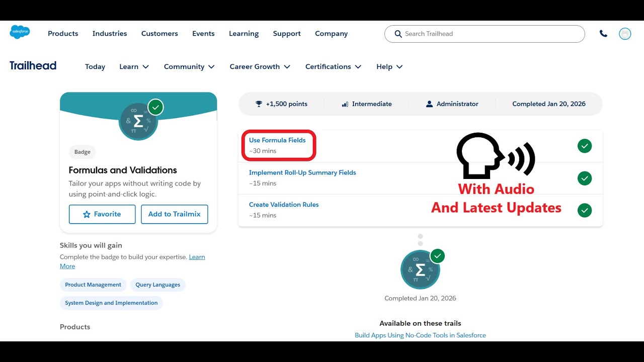
Task: Click the Trailhead logo text
Action: coord(33,66)
